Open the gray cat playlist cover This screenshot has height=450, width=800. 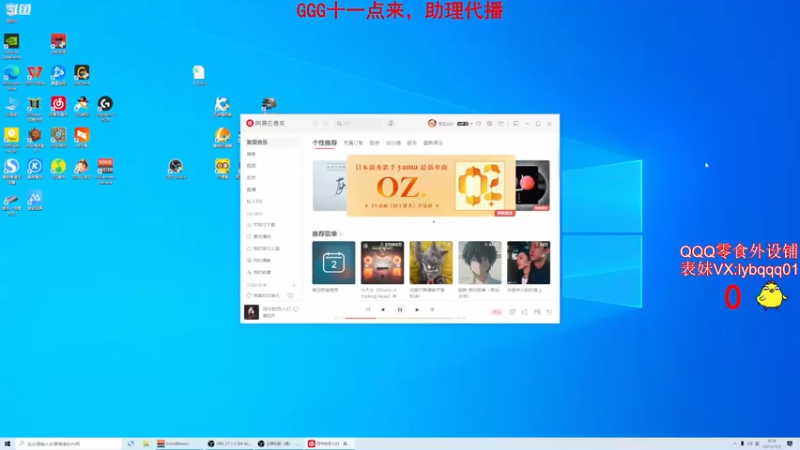pyautogui.click(x=431, y=263)
